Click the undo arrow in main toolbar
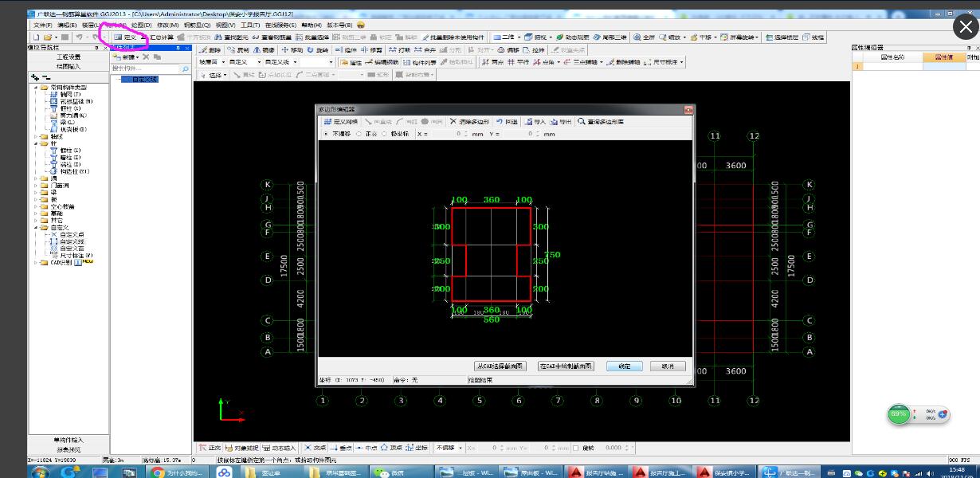980x478 pixels. [79, 37]
